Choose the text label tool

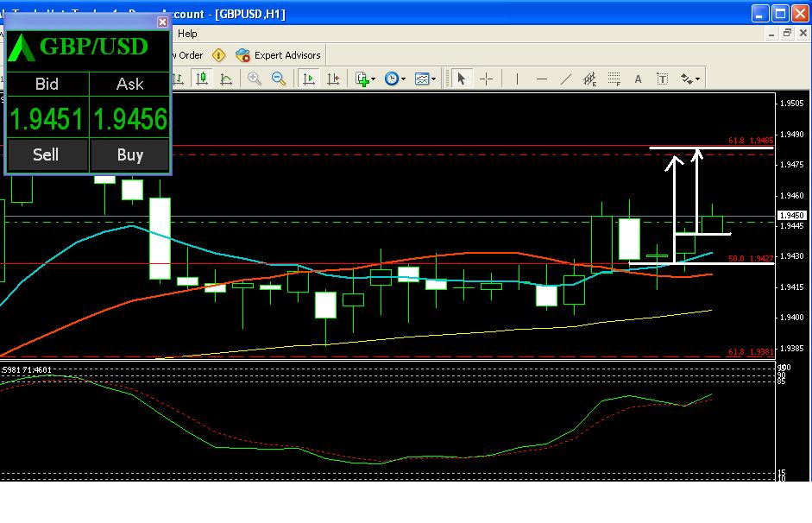pos(662,79)
